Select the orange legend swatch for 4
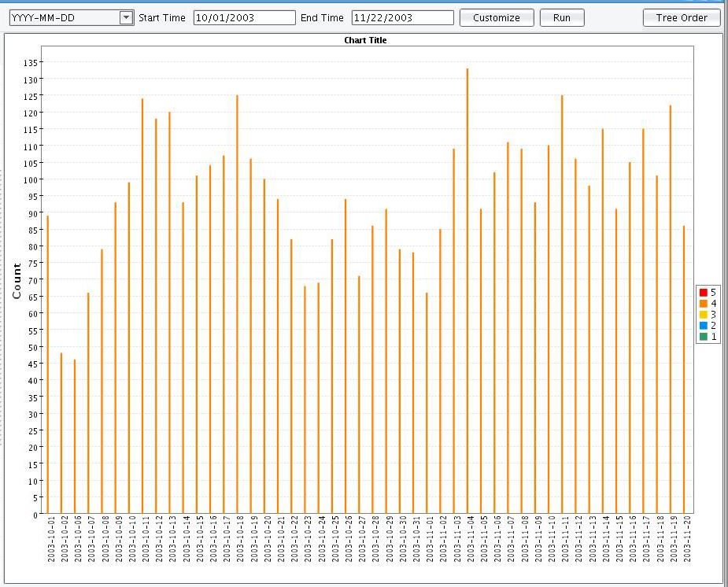 [704, 304]
